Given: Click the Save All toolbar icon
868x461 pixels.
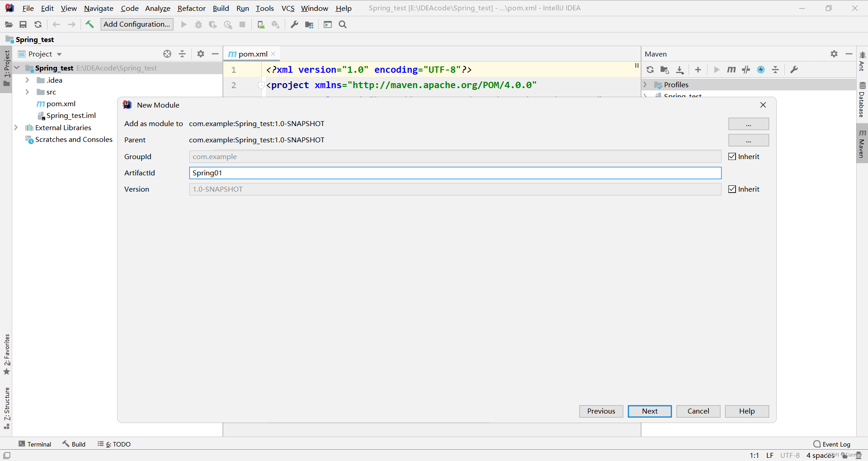Looking at the screenshot, I should pyautogui.click(x=23, y=24).
